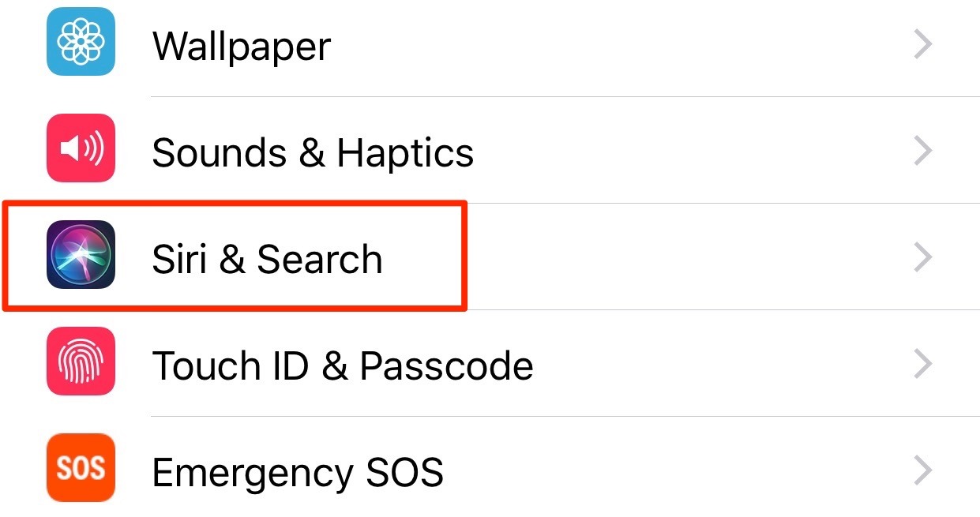Select the Wallpaper text label
This screenshot has width=980, height=517.
[x=242, y=47]
